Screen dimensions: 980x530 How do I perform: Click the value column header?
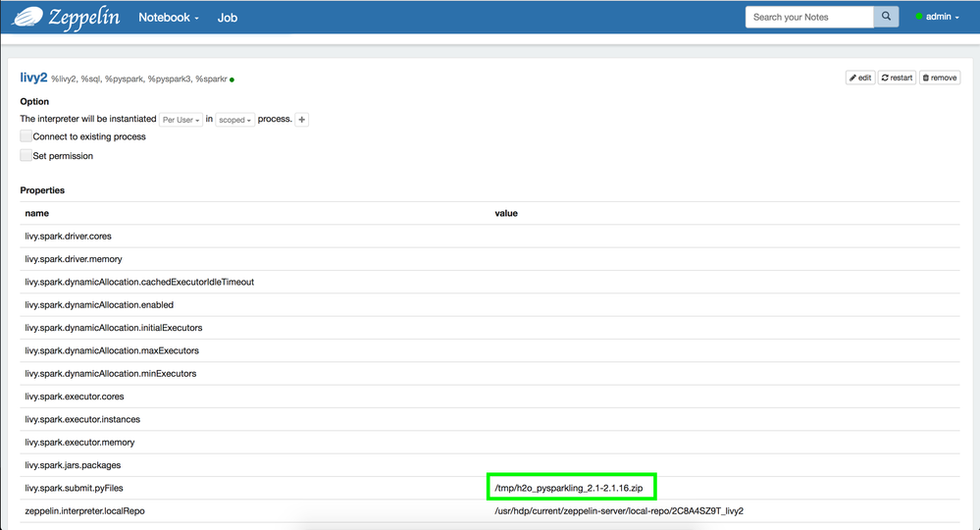tap(506, 213)
